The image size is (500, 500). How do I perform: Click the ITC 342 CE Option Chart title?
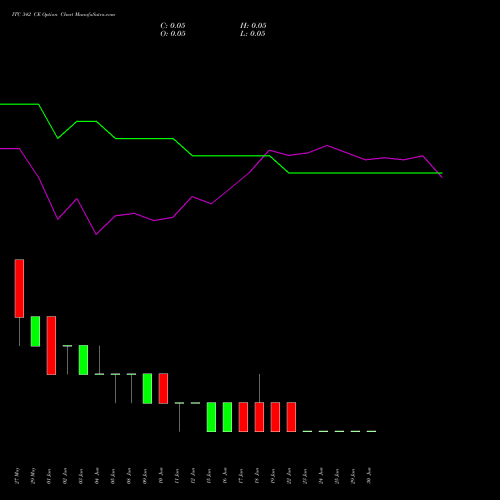(x=63, y=15)
